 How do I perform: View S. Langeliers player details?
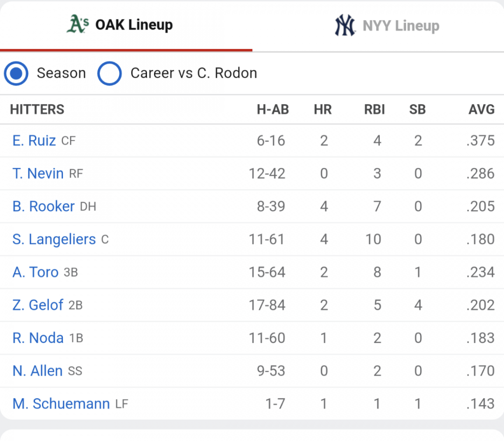click(x=54, y=239)
